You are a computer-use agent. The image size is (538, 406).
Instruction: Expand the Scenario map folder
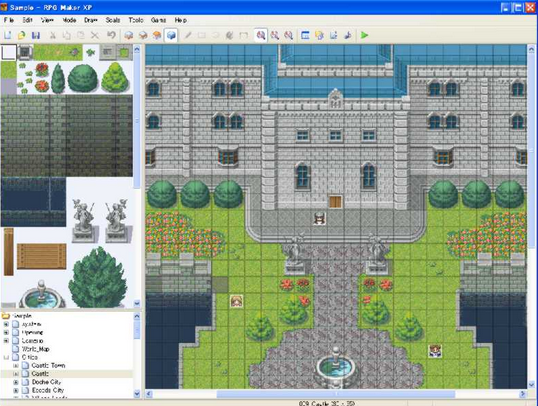point(6,340)
